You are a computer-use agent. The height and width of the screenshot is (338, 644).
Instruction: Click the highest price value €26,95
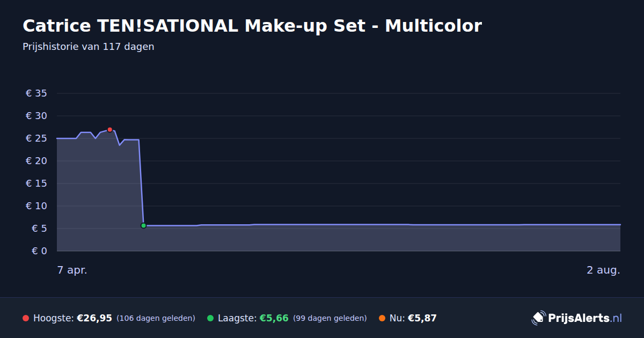click(94, 318)
